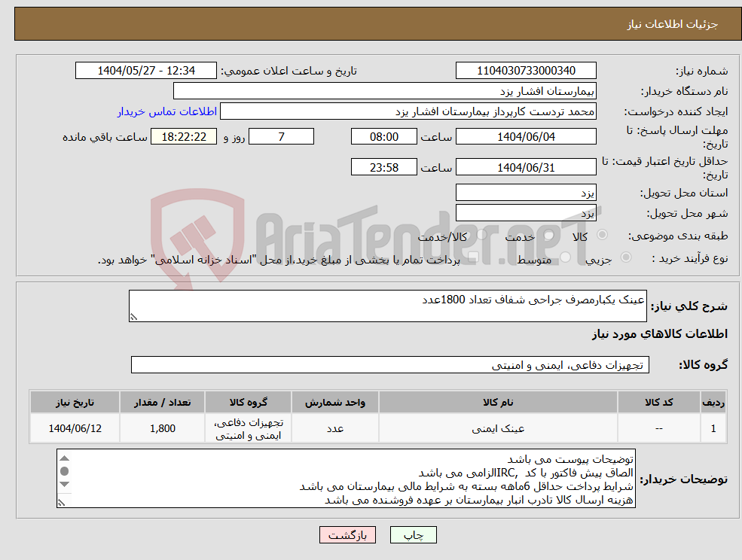Click column header تاریخ نیاز
Screen dimensions: 742x560
(x=75, y=402)
